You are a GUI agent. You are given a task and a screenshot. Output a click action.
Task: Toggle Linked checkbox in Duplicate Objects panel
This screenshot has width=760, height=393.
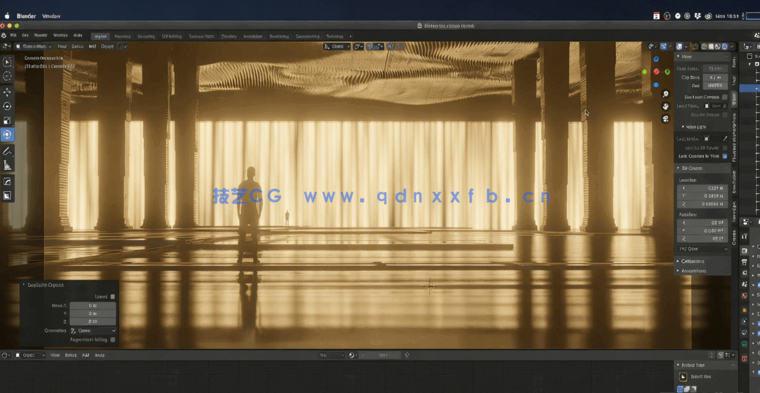(112, 297)
